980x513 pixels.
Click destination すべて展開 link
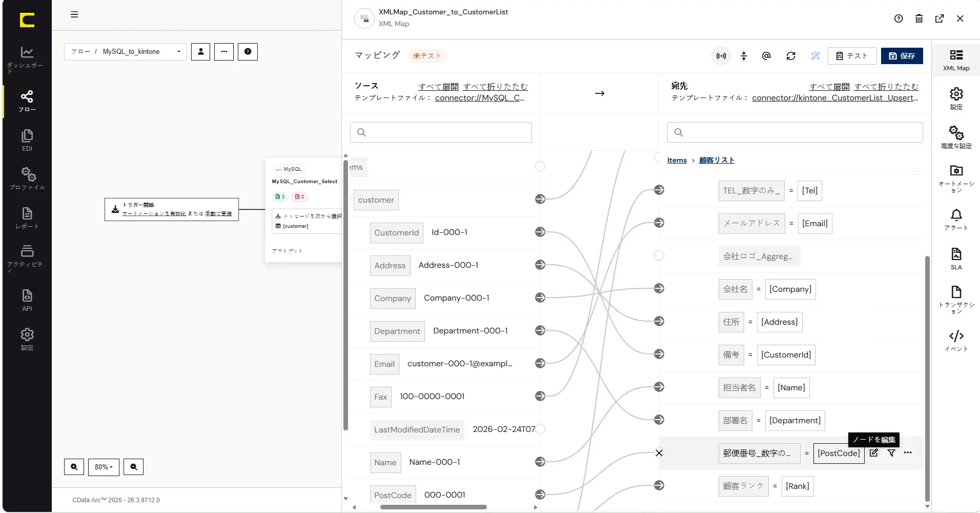(829, 87)
